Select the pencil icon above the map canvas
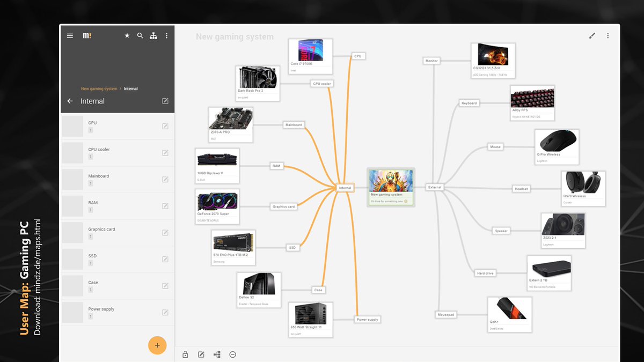 coord(592,35)
